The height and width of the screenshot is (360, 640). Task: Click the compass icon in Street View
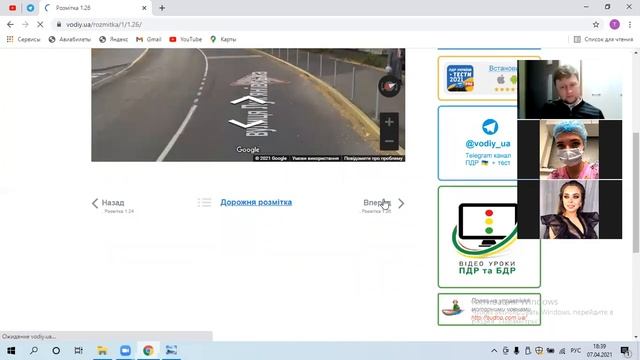coord(389,85)
